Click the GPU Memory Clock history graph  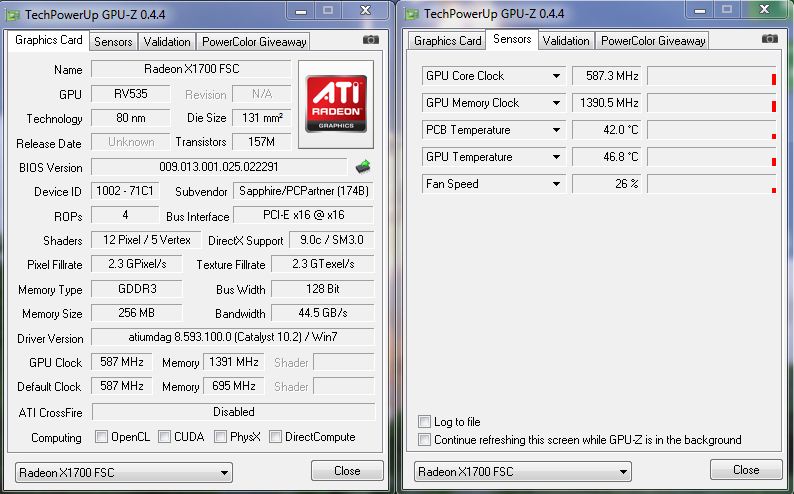click(711, 103)
